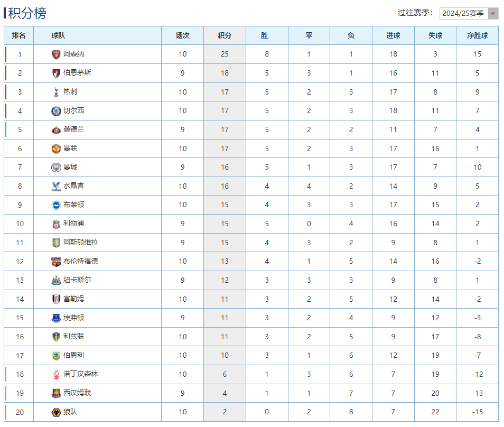This screenshot has width=504, height=427.
Task: Click the Liverpool crest beside 利物浦
Action: (x=56, y=224)
